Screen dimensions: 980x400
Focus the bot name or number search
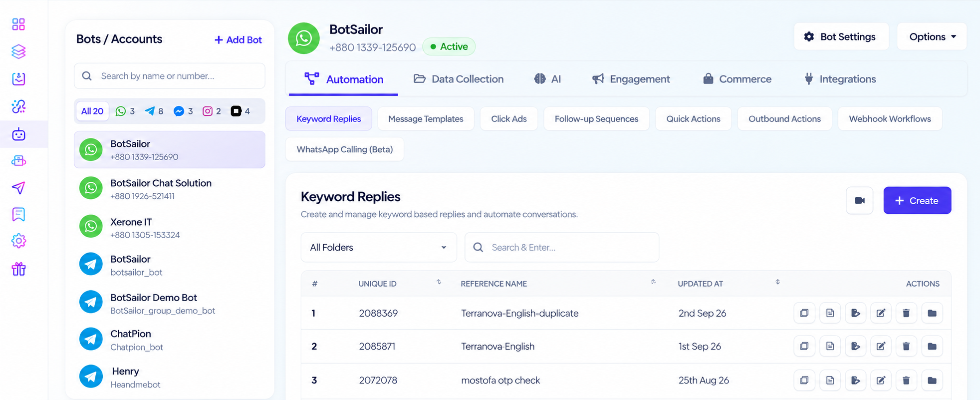click(170, 76)
